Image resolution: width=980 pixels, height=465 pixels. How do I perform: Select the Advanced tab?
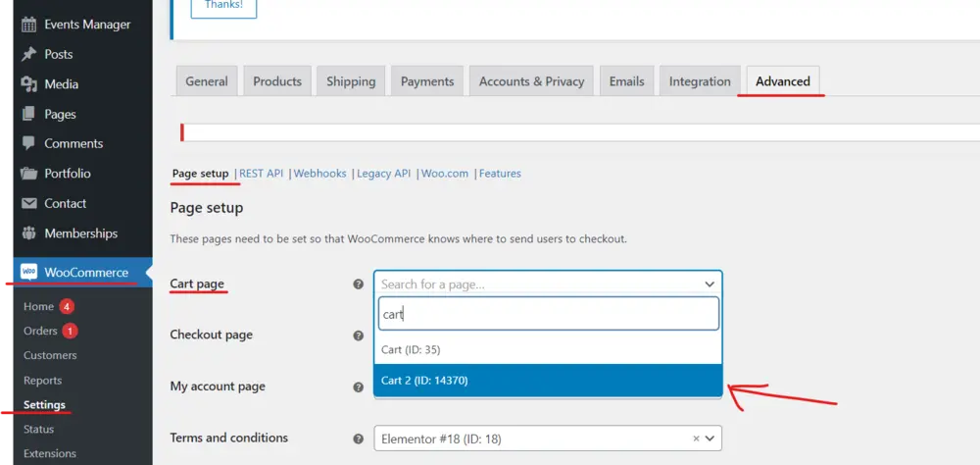point(783,81)
